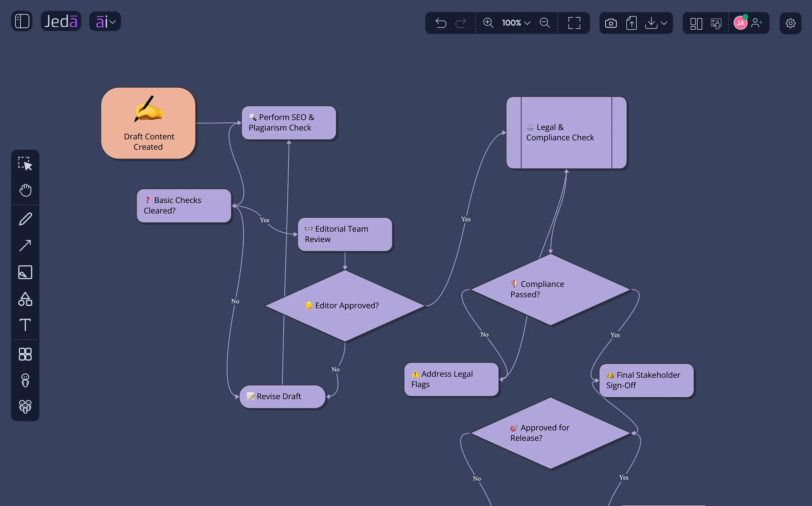The image size is (812, 506).
Task: Undo the last action
Action: 441,23
